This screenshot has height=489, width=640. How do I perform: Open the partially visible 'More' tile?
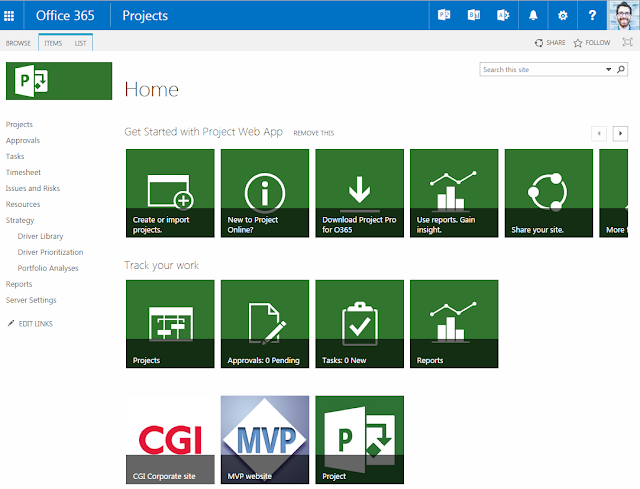[613, 193]
